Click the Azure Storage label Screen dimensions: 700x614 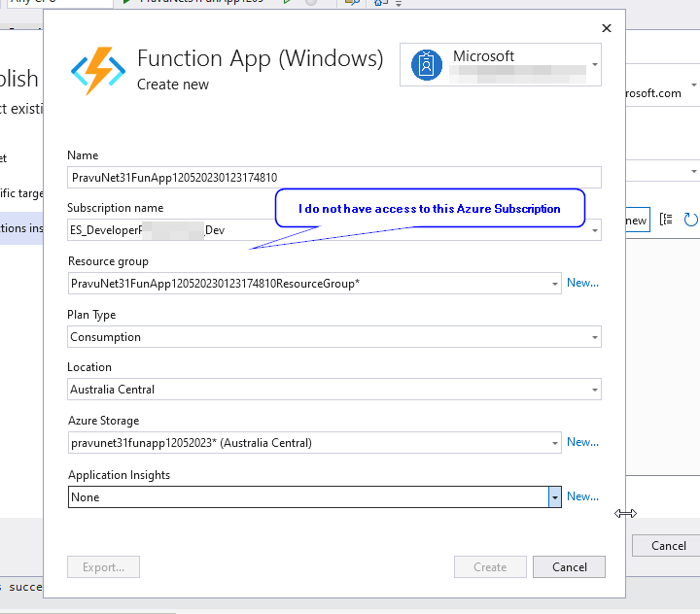click(x=104, y=421)
